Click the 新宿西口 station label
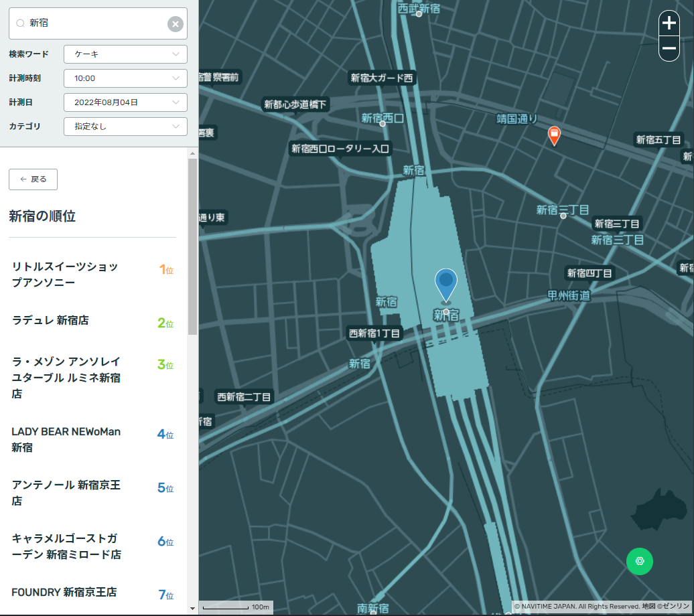Image resolution: width=694 pixels, height=616 pixels. coord(383,118)
